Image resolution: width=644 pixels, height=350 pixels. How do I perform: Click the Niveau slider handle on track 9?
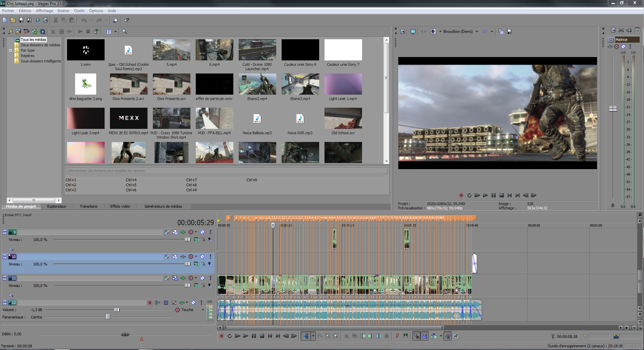point(187,240)
